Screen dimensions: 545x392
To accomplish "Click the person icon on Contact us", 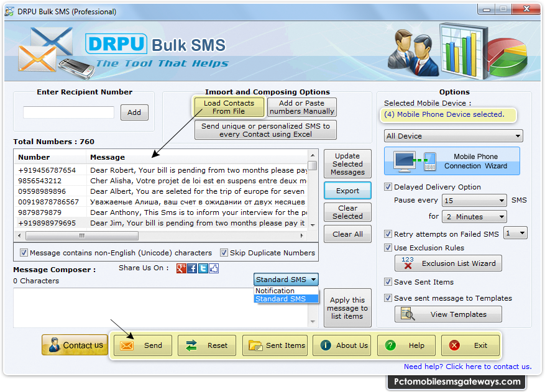I will 54,345.
